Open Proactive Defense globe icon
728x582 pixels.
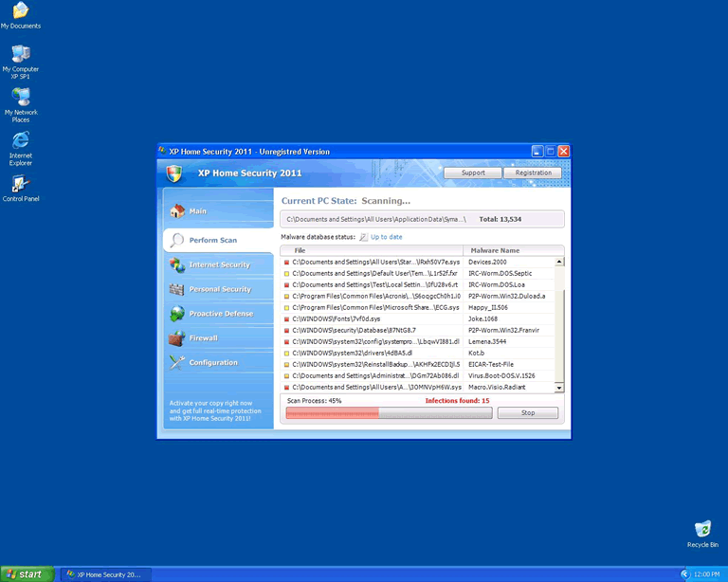point(176,314)
